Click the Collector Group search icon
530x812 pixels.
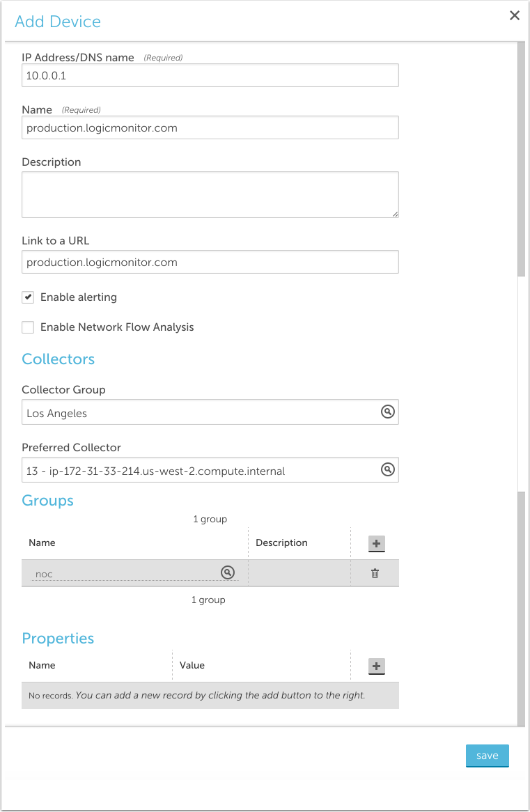(388, 412)
